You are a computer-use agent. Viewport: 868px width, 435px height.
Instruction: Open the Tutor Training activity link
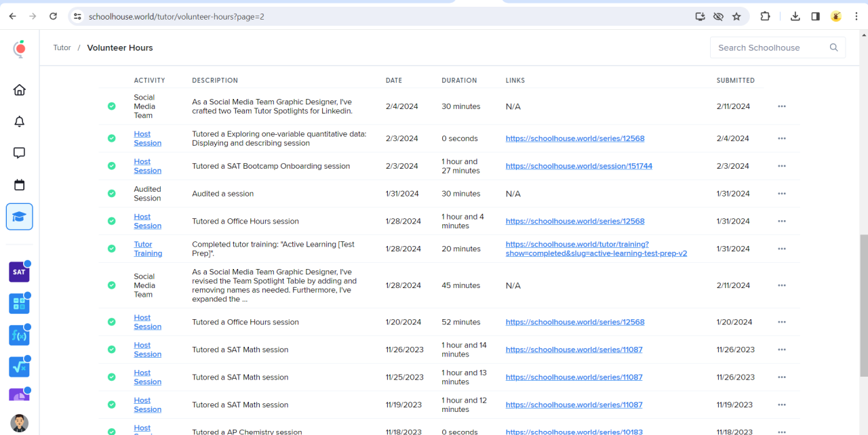click(147, 249)
